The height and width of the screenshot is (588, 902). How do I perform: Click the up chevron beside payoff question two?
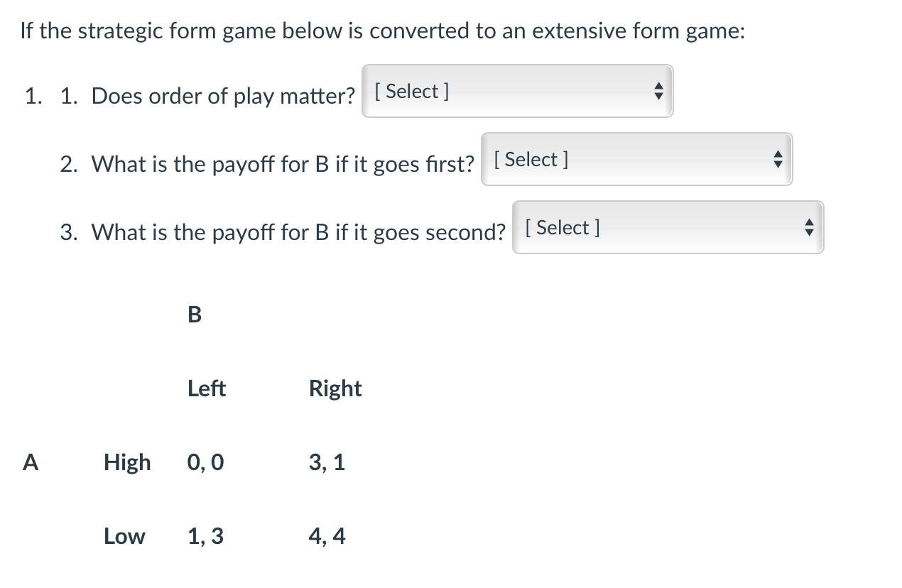[777, 155]
